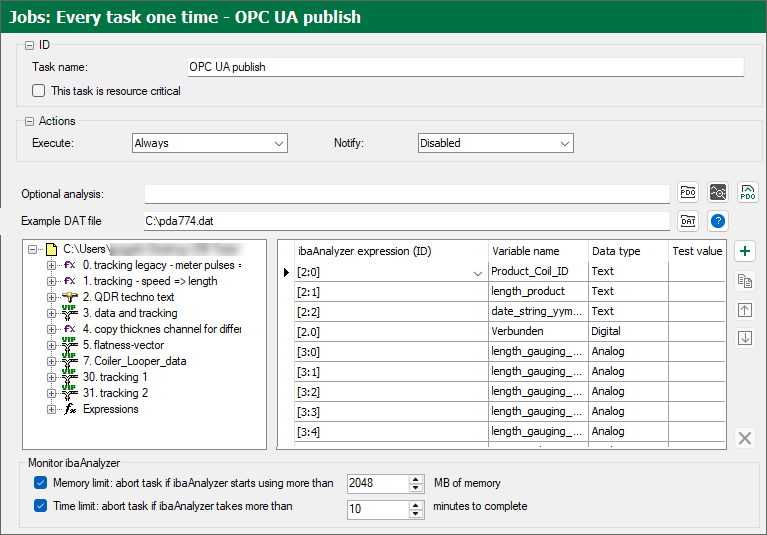This screenshot has height=535, width=767.
Task: Select tree item 3. data and tracking
Action: pyautogui.click(x=130, y=313)
